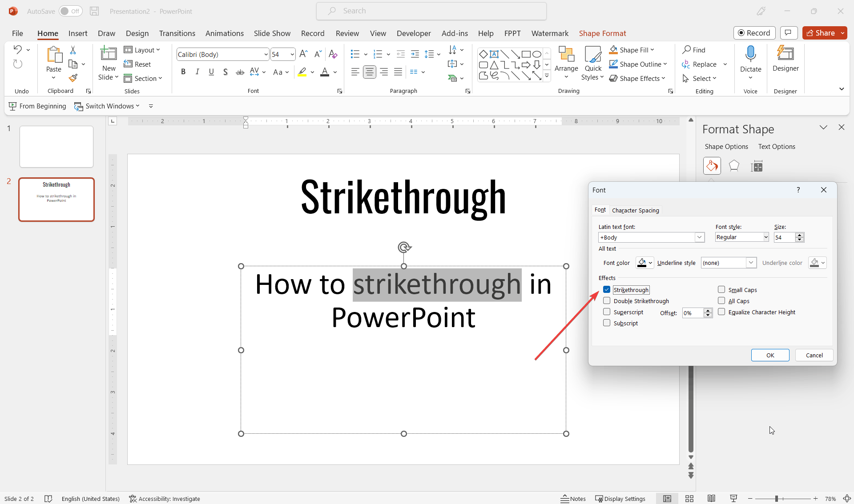Click Cancel to discard font changes
Image resolution: width=854 pixels, height=504 pixels.
814,355
